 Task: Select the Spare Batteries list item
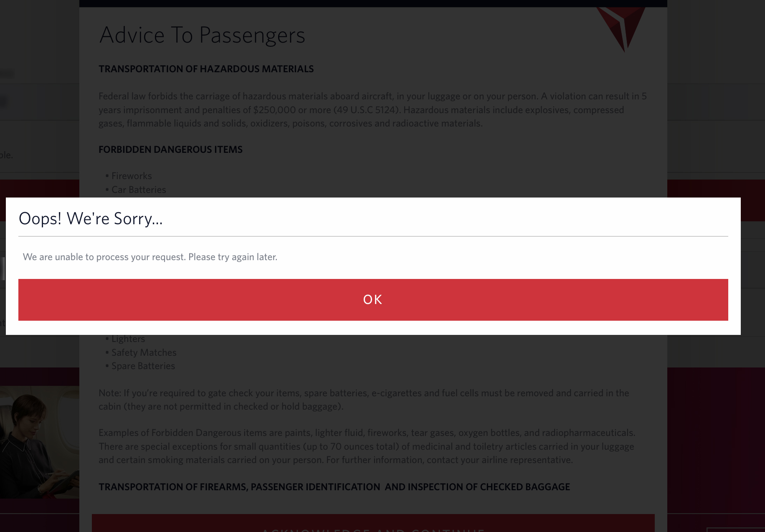point(143,366)
